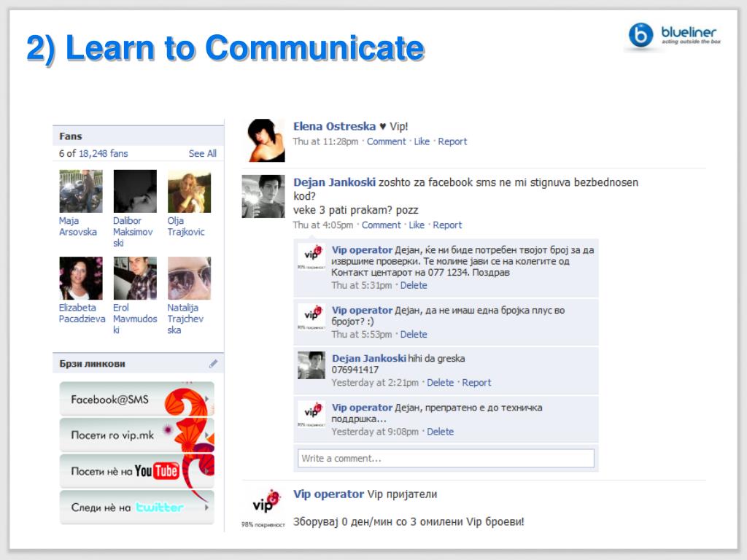747x560 pixels.
Task: Like Elena Ostreska's post
Action: pyautogui.click(x=422, y=141)
